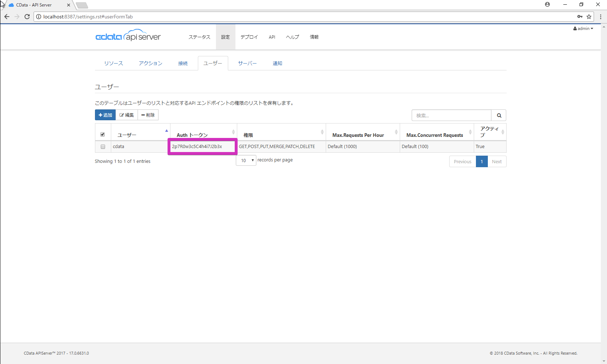Sort by Auth トークン column
The width and height of the screenshot is (607, 364).
click(233, 132)
